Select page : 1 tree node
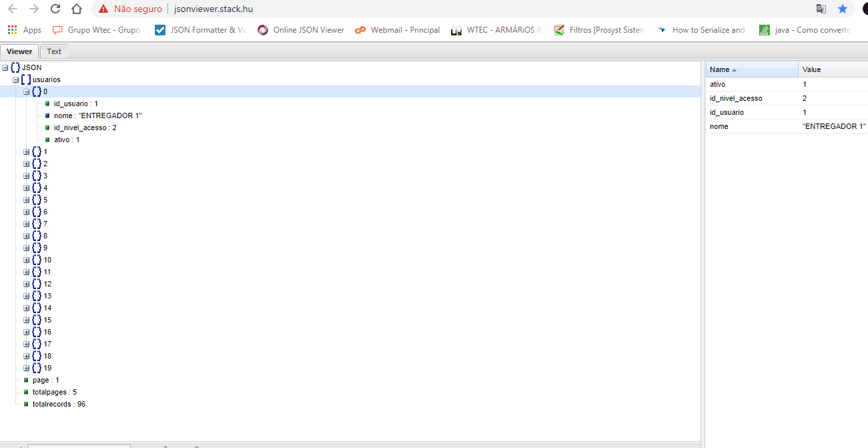 pyautogui.click(x=46, y=380)
